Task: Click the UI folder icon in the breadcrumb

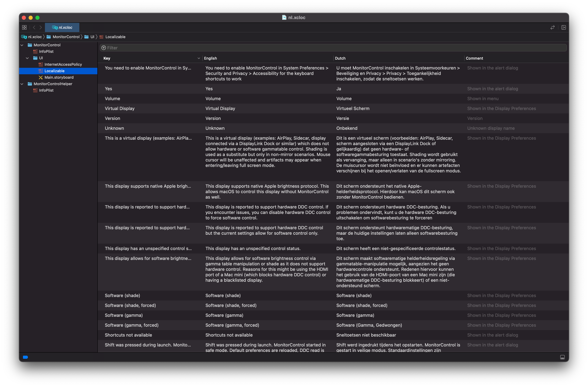Action: point(86,37)
